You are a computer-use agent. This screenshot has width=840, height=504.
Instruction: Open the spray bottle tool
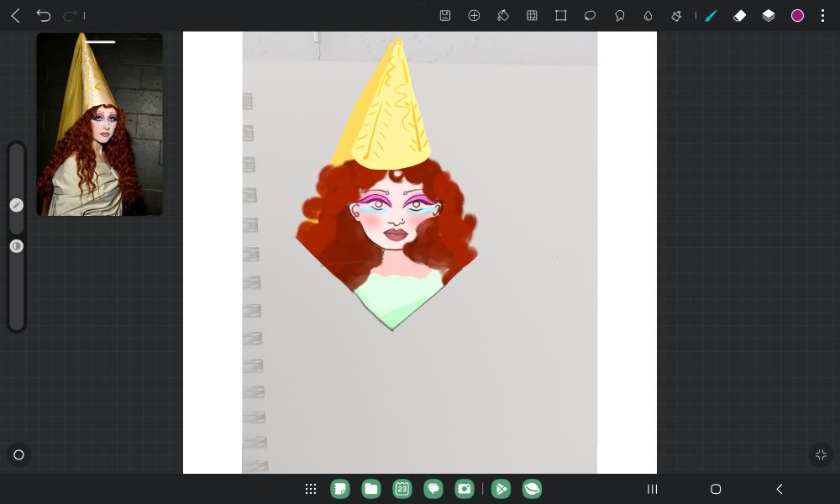[x=676, y=15]
